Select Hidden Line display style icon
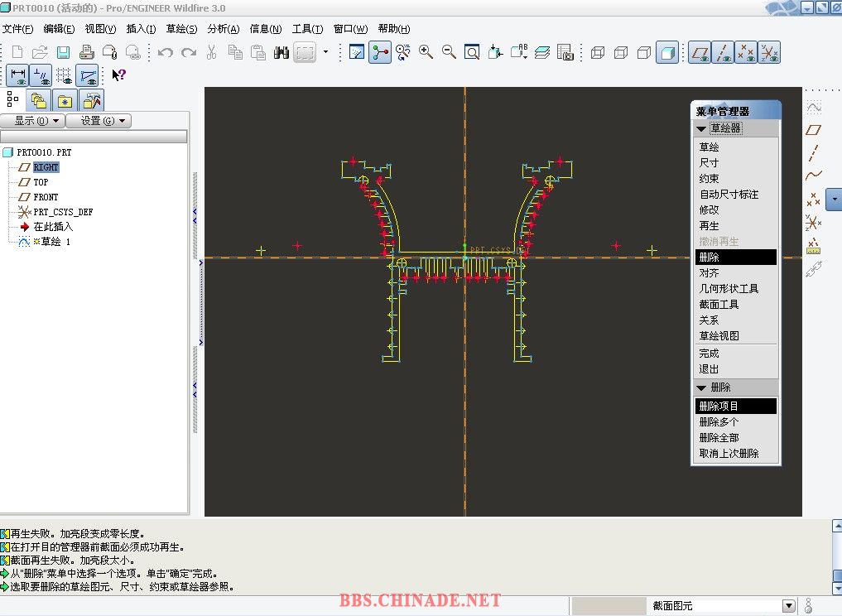Screen dimensions: 842x616 pos(621,52)
